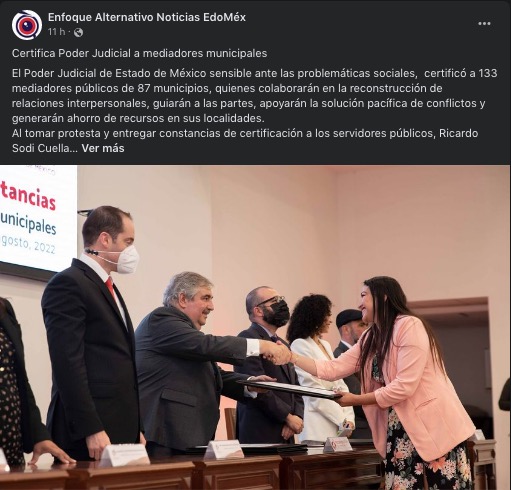Click the red tie of the standing man
Screen dimensions: 511x490
pyautogui.click(x=111, y=289)
